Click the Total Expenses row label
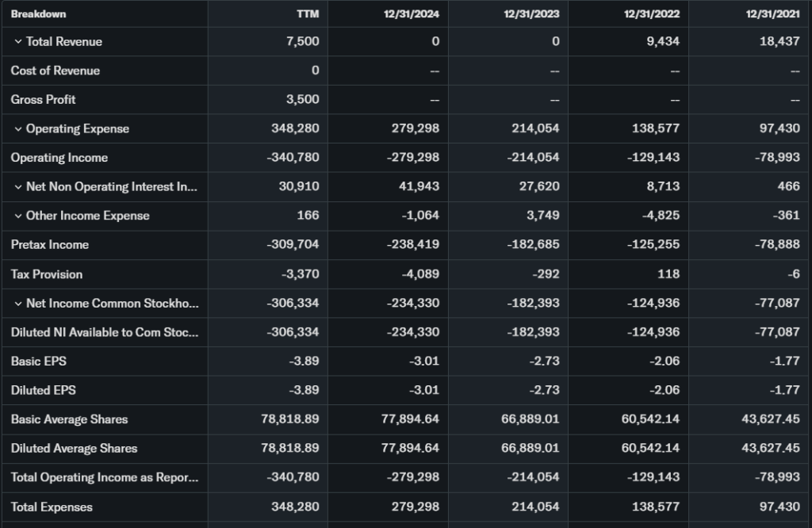Screen dimensions: 812x528 52,507
